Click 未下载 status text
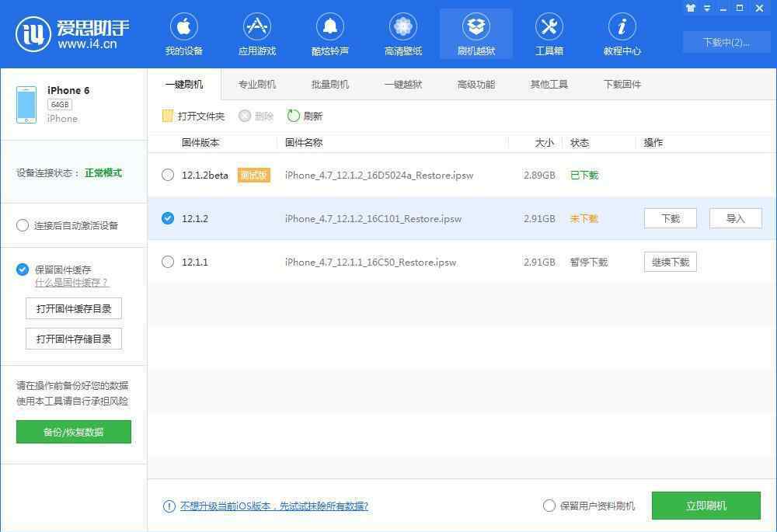The height and width of the screenshot is (532, 777). pos(584,219)
